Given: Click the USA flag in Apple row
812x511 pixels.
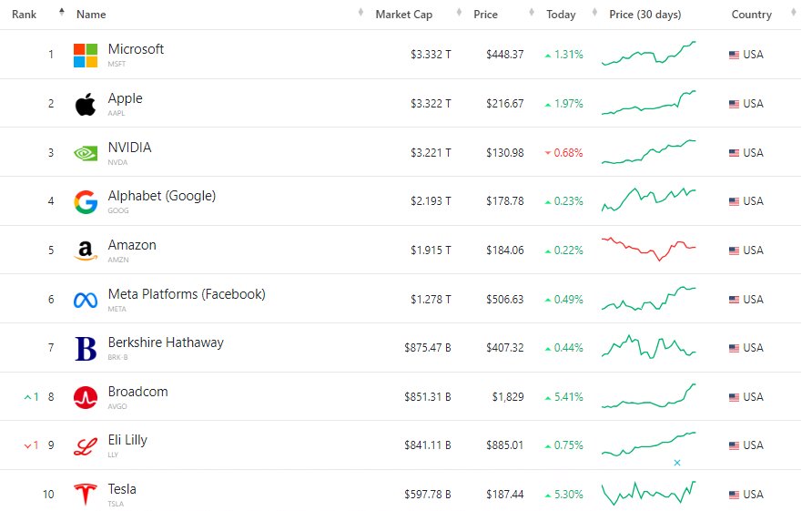Looking at the screenshot, I should (734, 104).
